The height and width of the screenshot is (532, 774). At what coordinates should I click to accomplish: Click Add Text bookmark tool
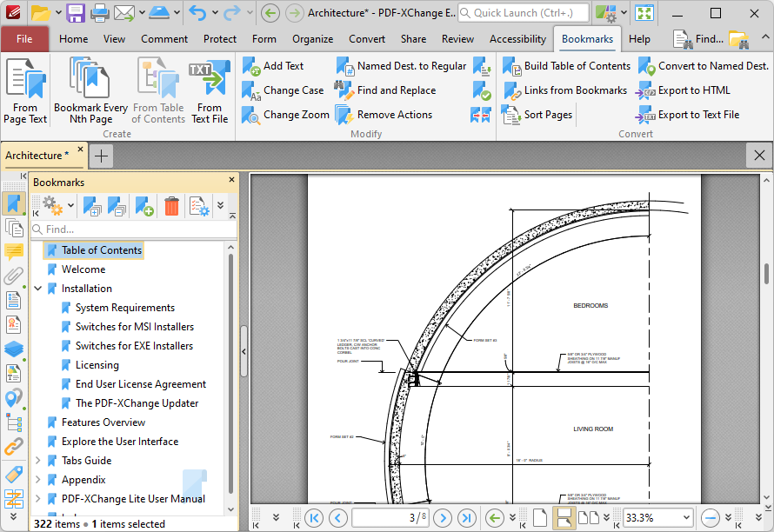tap(273, 66)
